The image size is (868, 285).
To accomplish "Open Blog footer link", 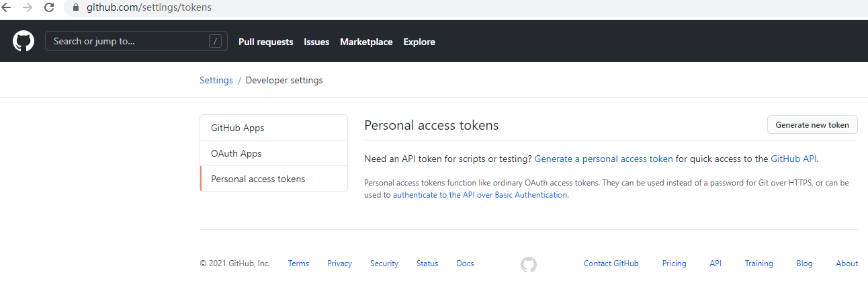I will pyautogui.click(x=805, y=263).
